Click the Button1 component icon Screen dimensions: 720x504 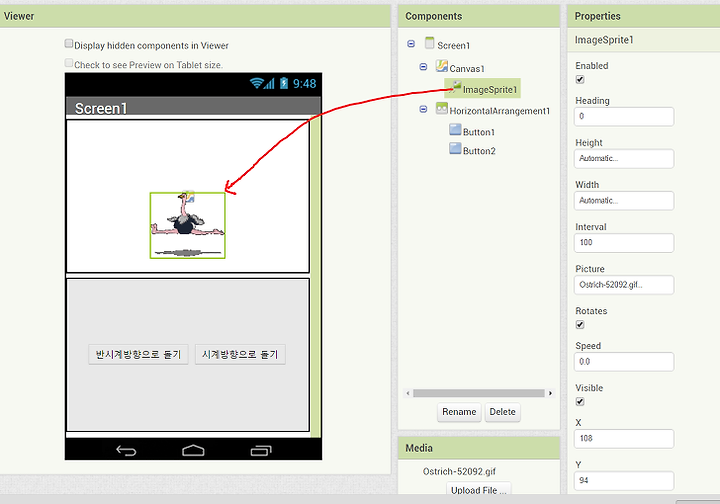click(455, 130)
